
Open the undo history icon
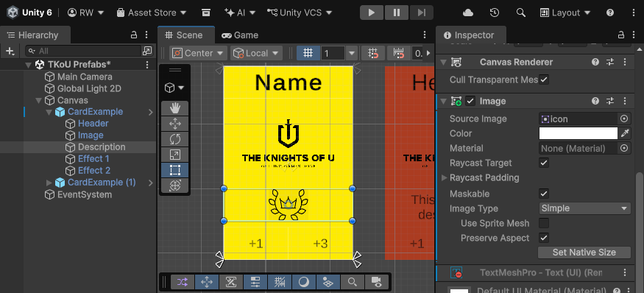(495, 13)
